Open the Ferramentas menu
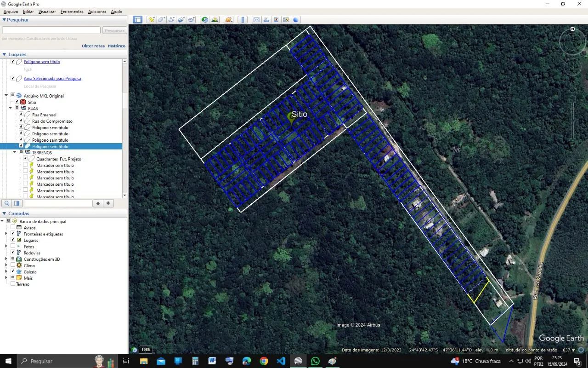 72,11
